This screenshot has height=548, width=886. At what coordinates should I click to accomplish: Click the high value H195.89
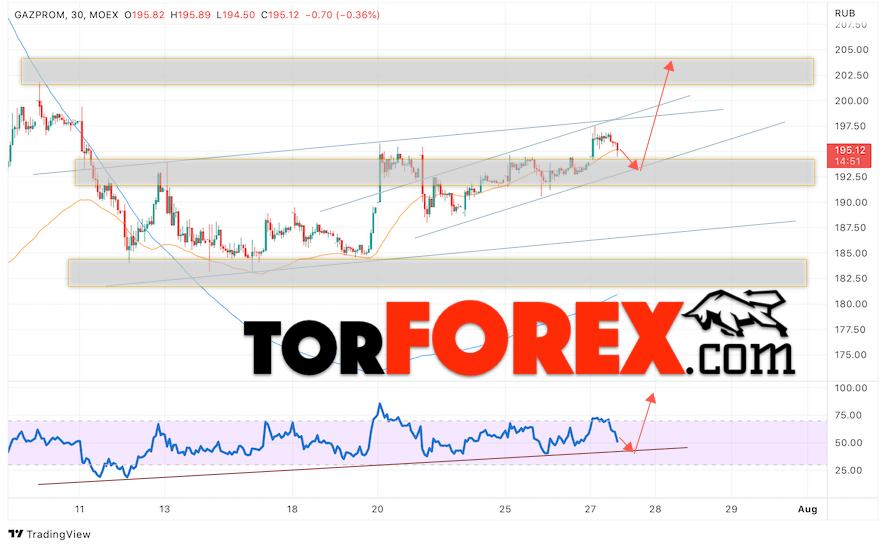pyautogui.click(x=190, y=15)
